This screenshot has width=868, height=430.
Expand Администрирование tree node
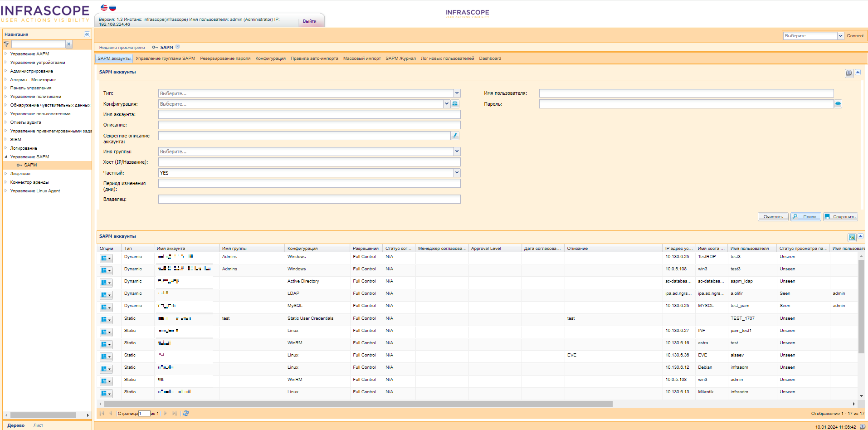6,71
